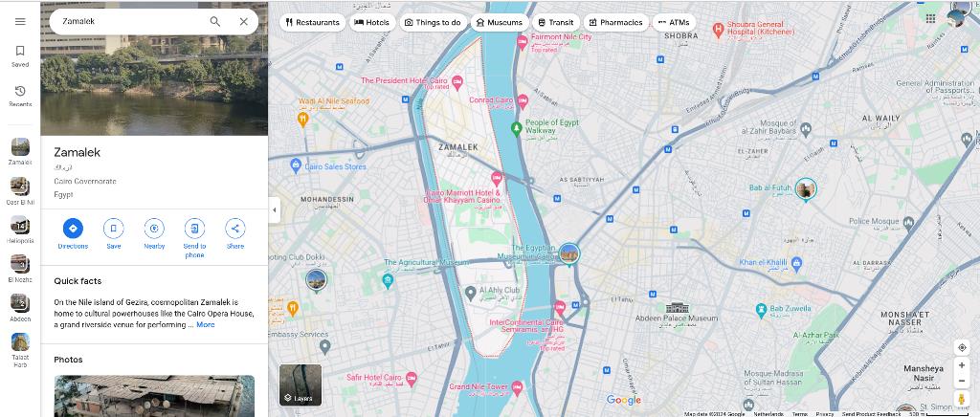Save Zamalek to a list
Screen dimensions: 980x417
click(x=114, y=234)
